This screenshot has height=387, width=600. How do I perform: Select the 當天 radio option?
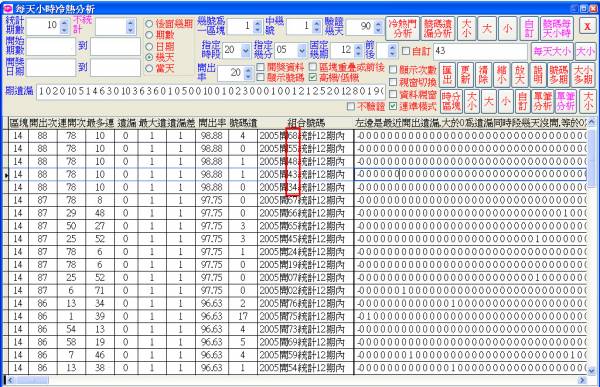tap(149, 69)
